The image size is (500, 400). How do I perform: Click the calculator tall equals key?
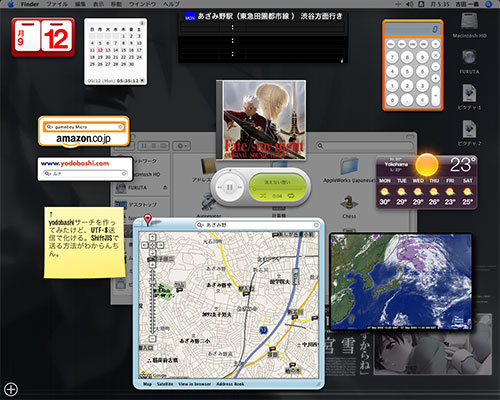point(435,95)
